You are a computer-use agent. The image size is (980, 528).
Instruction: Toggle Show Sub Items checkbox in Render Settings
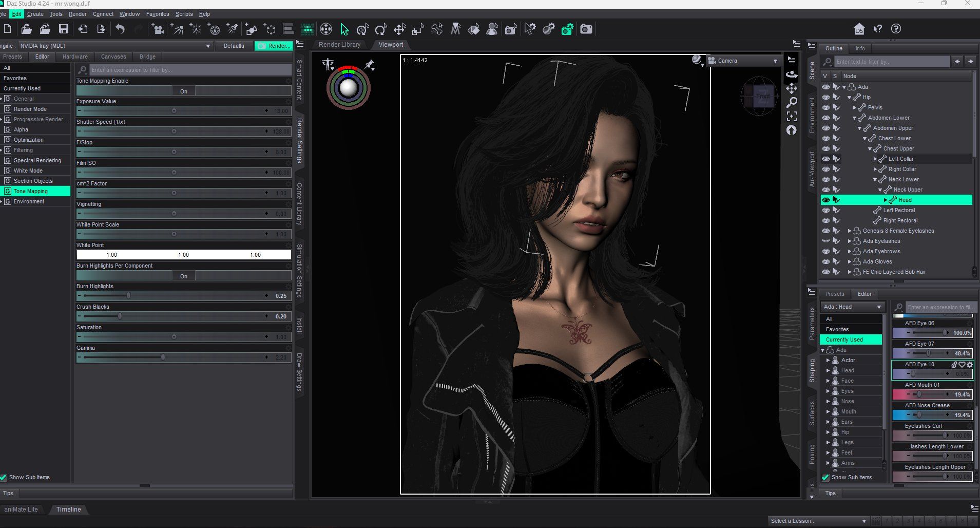coord(4,477)
